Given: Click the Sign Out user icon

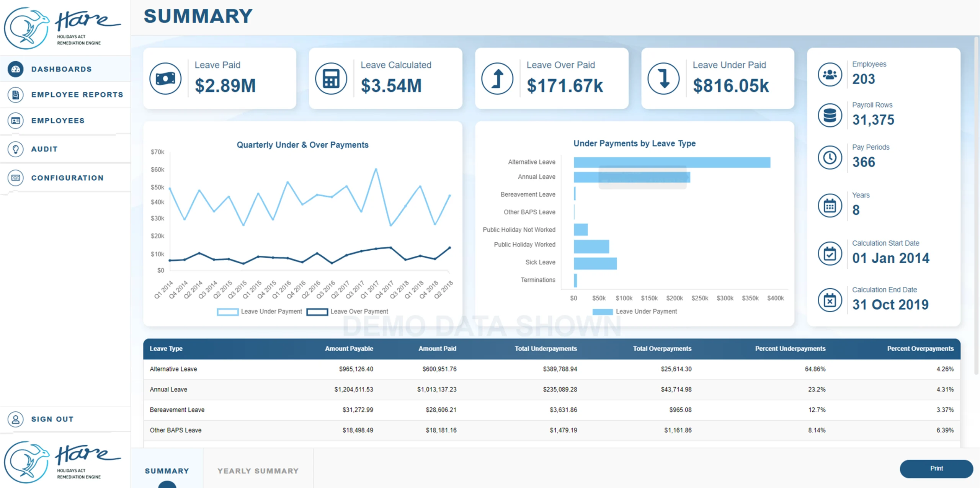Looking at the screenshot, I should click(x=16, y=419).
